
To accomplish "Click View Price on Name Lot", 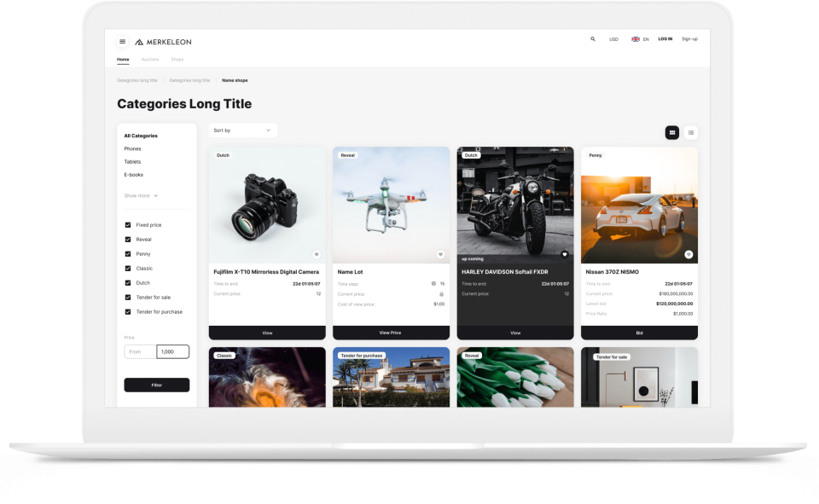I will click(392, 333).
